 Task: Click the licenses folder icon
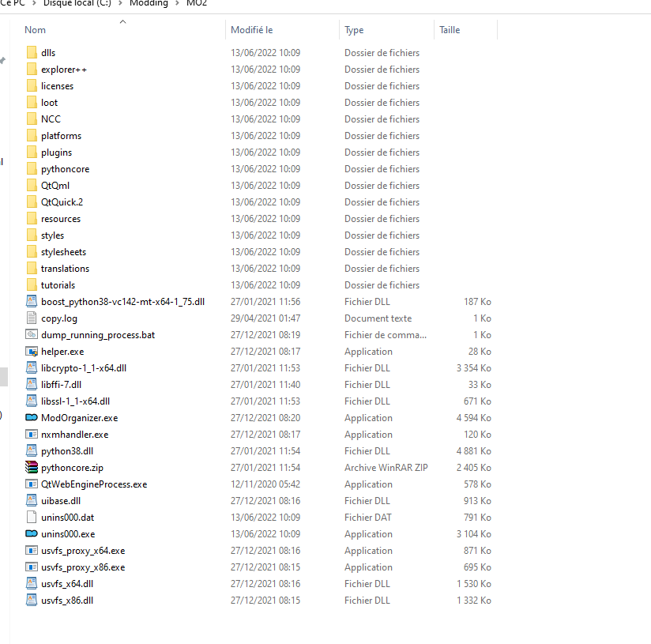[x=32, y=85]
